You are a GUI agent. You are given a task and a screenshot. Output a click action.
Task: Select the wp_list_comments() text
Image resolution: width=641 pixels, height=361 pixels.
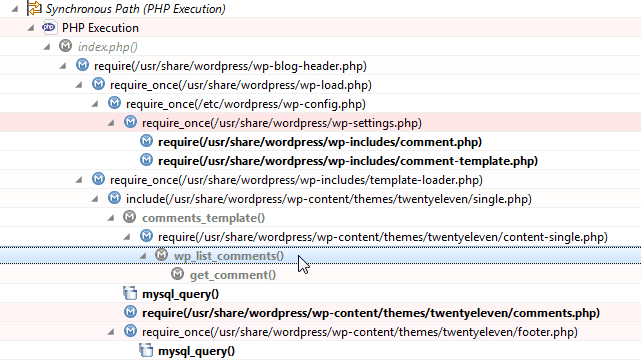(229, 256)
